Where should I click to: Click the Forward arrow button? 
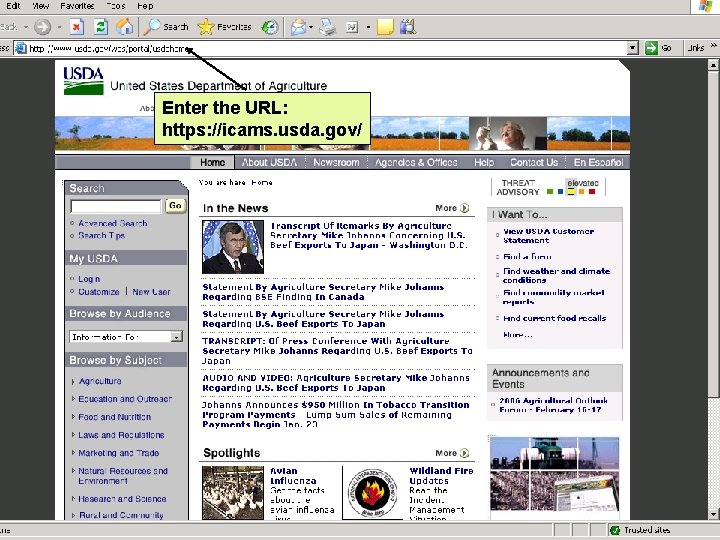(43, 27)
